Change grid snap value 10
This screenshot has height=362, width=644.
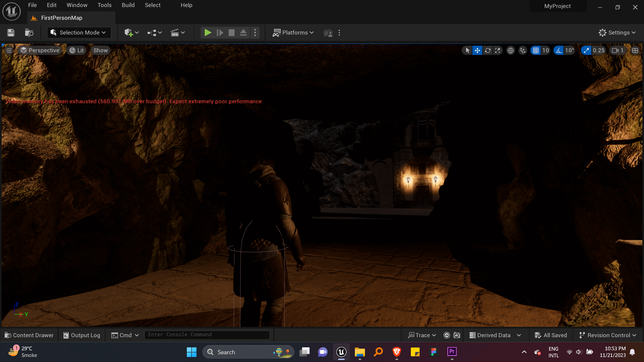(x=546, y=50)
